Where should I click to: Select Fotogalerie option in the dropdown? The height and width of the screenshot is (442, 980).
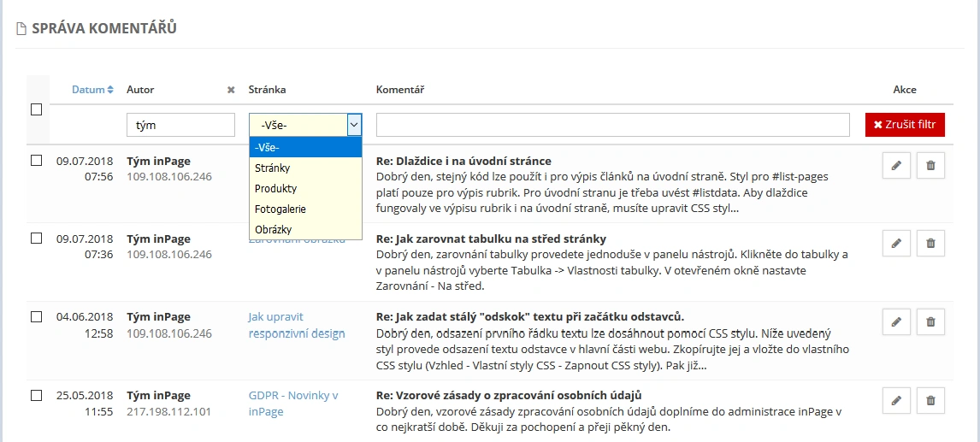(280, 209)
